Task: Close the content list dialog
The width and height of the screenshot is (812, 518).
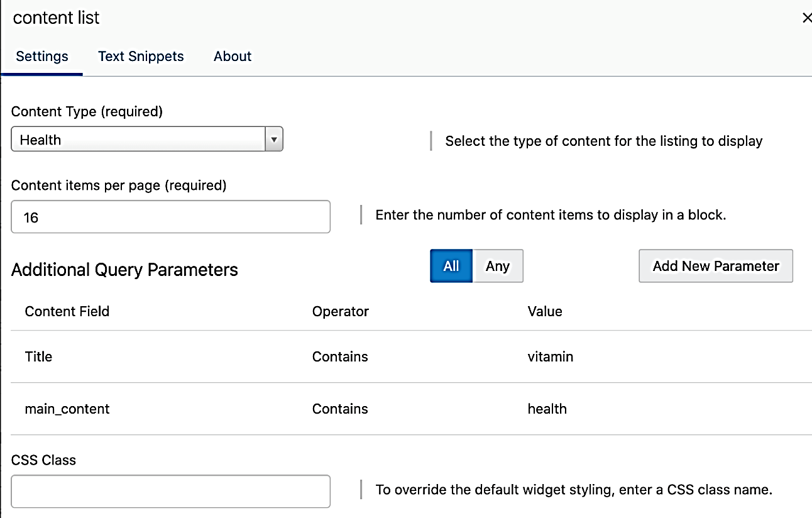Action: click(806, 18)
